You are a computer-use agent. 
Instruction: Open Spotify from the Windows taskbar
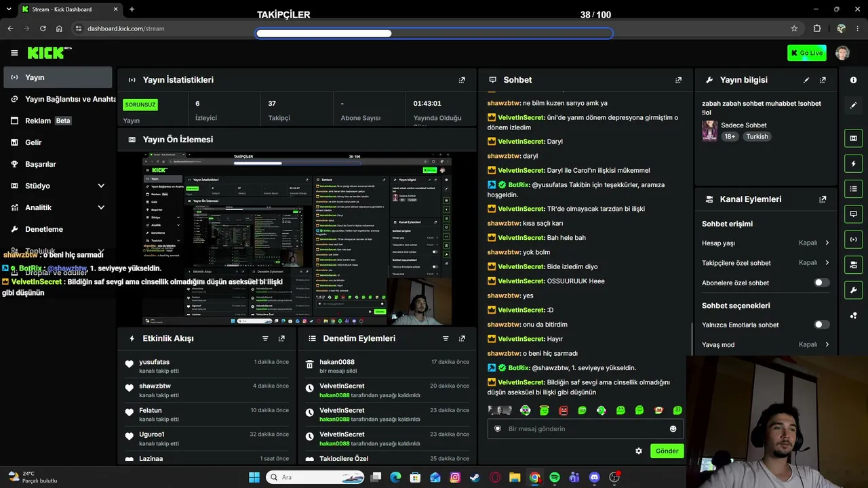tap(555, 477)
